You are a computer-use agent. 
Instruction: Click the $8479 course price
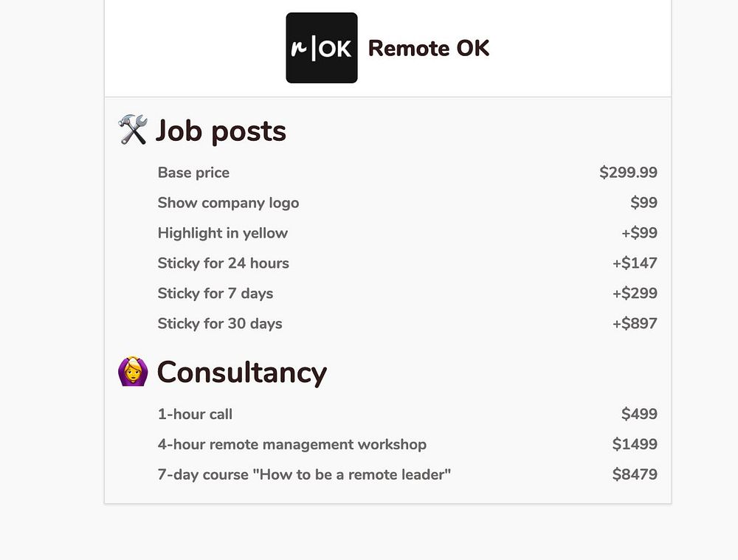click(635, 475)
